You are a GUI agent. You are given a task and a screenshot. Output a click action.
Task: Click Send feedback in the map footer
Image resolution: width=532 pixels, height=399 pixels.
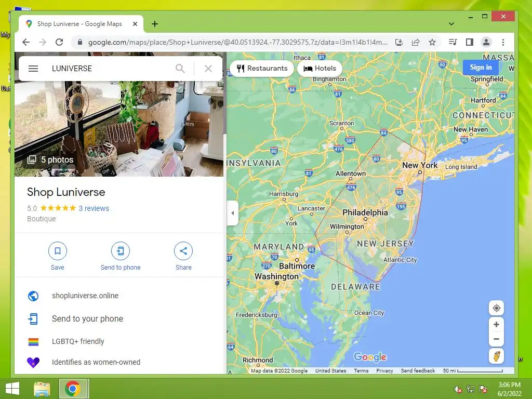coord(418,371)
